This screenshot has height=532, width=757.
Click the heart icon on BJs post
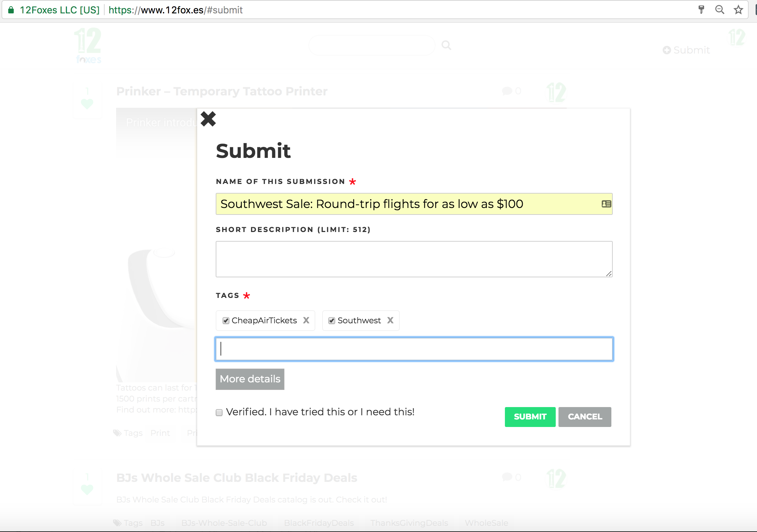coord(87,489)
